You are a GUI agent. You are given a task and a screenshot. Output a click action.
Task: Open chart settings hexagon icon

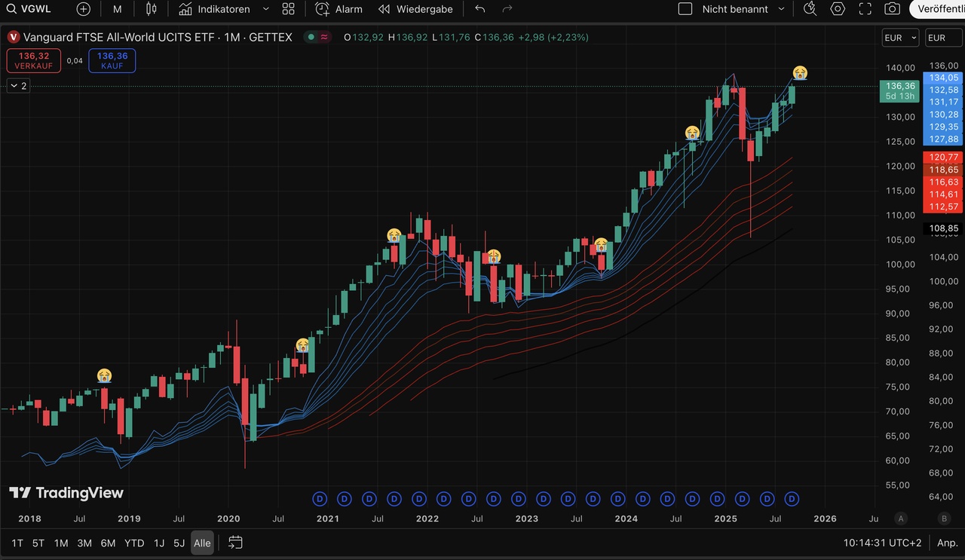pos(838,9)
